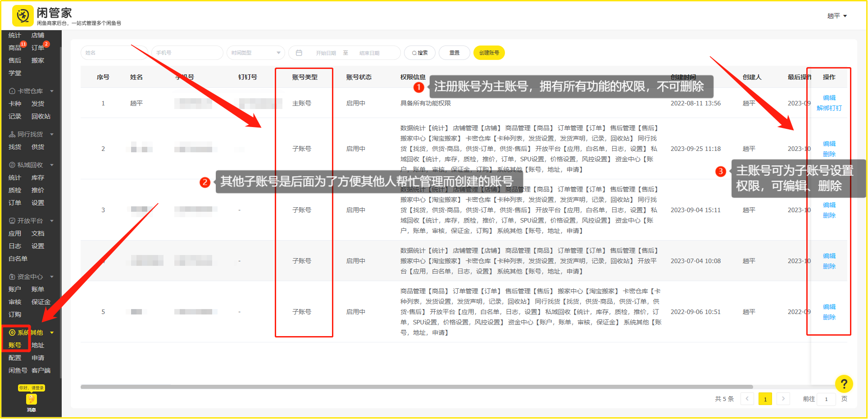868x419 pixels.
Task: Click the yellow help question mark icon
Action: coord(844,384)
